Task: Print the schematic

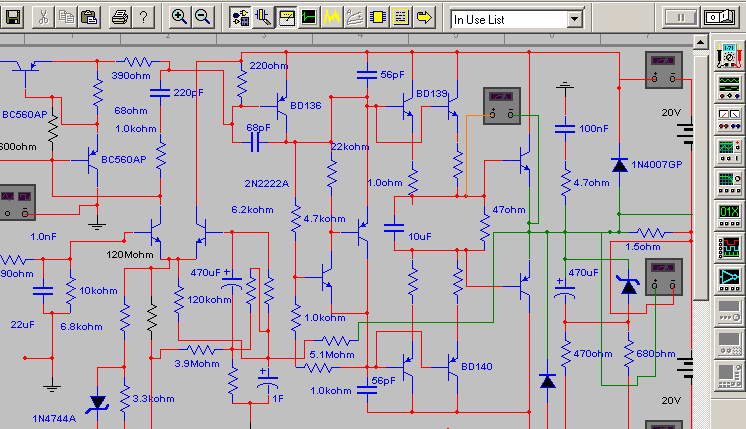Action: click(x=120, y=18)
